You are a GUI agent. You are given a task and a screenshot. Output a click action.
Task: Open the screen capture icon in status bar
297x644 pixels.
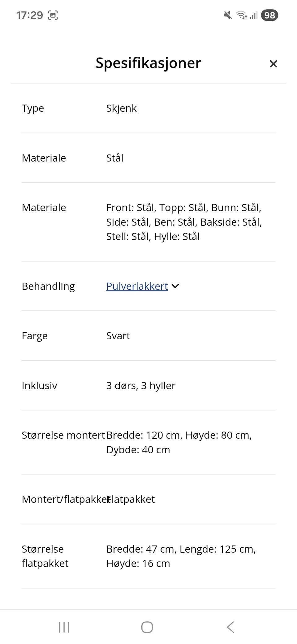coord(53,15)
